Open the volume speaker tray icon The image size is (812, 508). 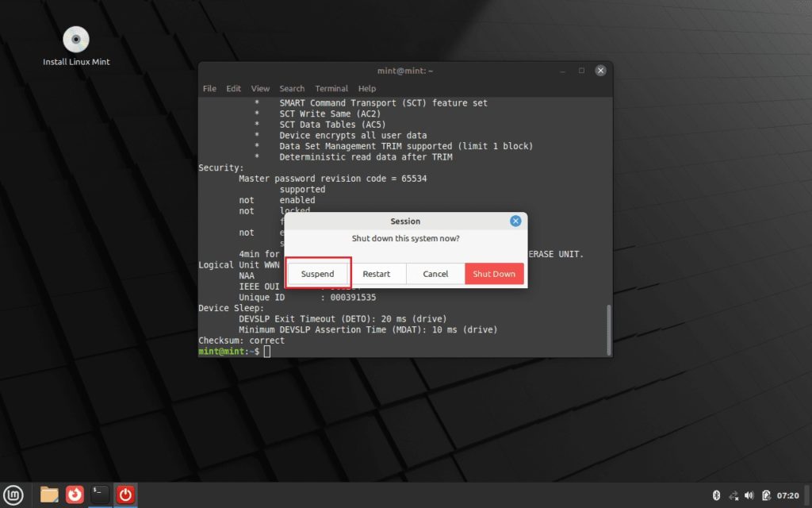pyautogui.click(x=749, y=495)
